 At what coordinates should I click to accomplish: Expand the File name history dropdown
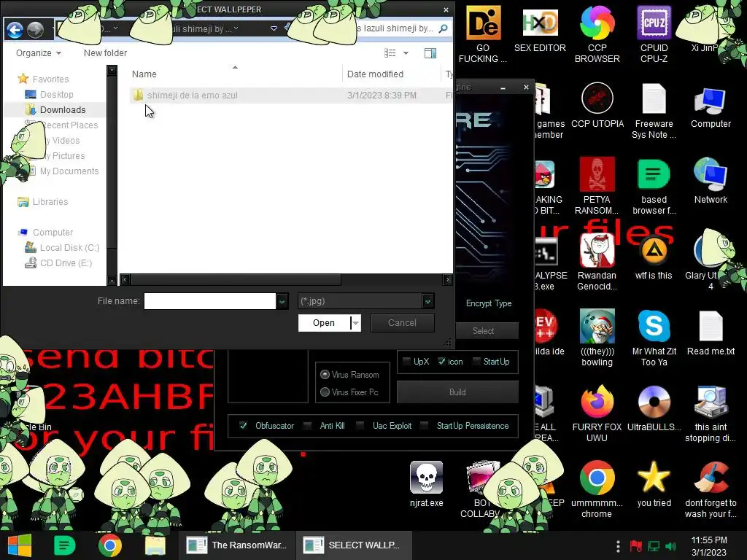pos(282,301)
